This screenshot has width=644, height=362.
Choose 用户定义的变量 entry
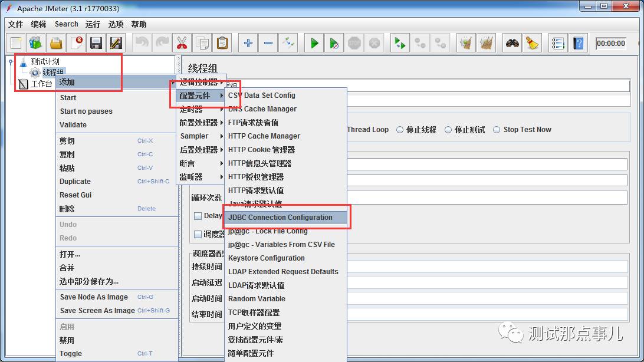[286, 326]
